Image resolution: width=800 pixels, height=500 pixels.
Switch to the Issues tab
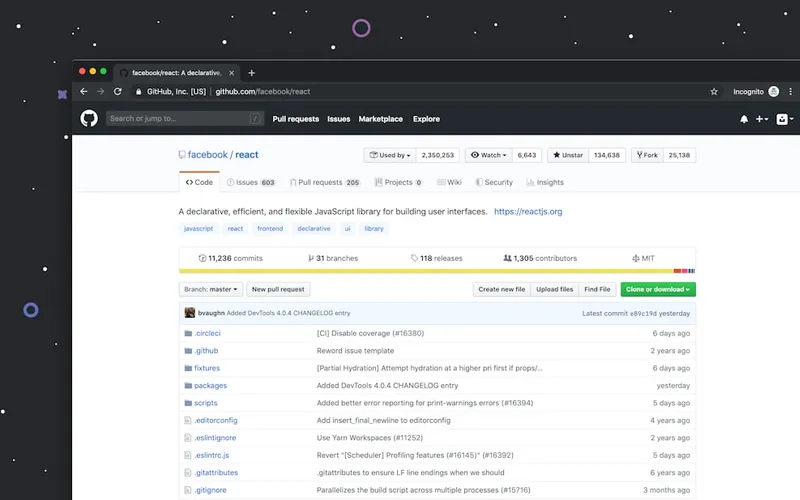tap(251, 182)
